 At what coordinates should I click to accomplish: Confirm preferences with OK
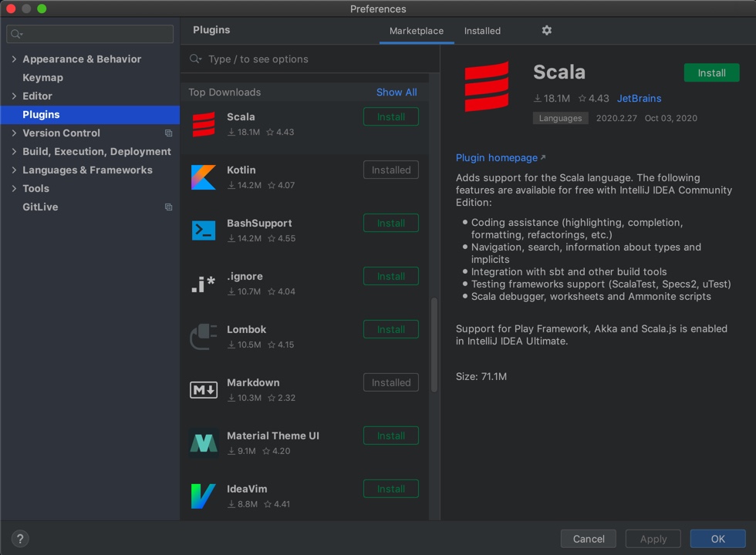[717, 539]
